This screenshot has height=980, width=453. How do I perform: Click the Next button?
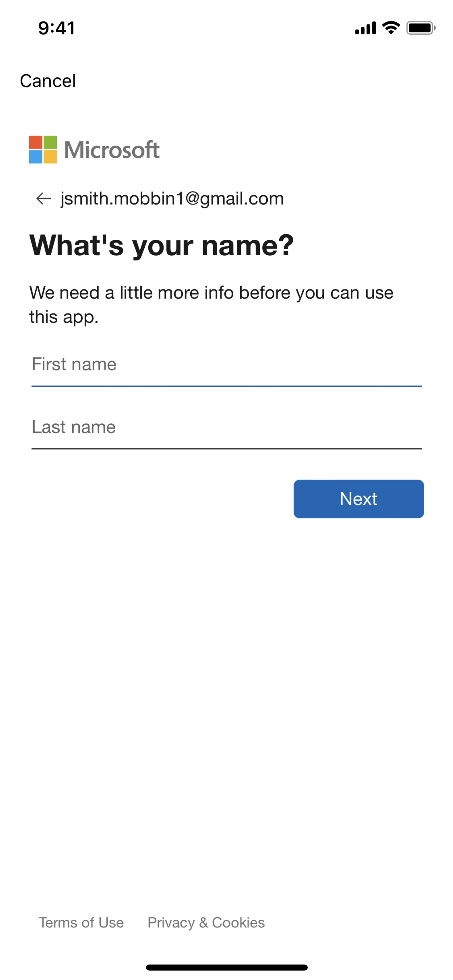pyautogui.click(x=359, y=499)
